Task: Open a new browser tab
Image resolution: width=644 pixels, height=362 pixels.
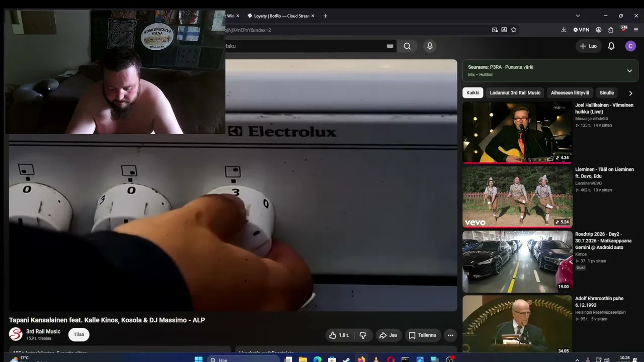Action: [325, 16]
